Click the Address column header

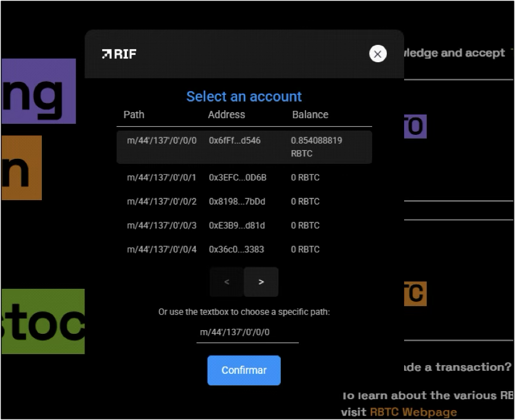coord(226,115)
